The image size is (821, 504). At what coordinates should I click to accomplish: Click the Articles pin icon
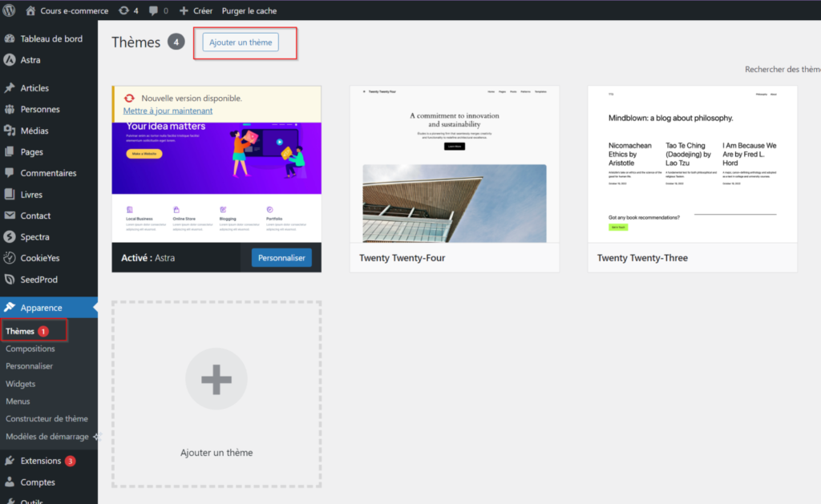(x=10, y=88)
